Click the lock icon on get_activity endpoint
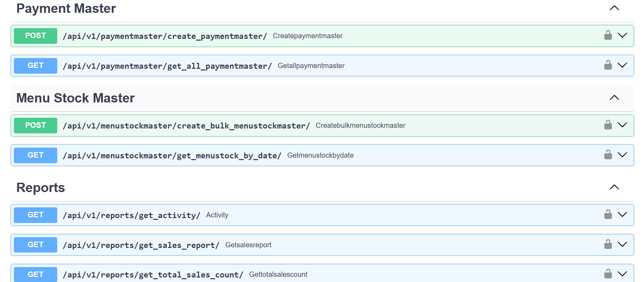 (608, 215)
